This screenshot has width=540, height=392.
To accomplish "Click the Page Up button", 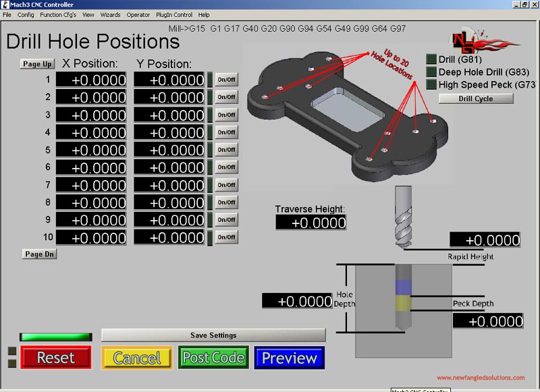I will (37, 64).
